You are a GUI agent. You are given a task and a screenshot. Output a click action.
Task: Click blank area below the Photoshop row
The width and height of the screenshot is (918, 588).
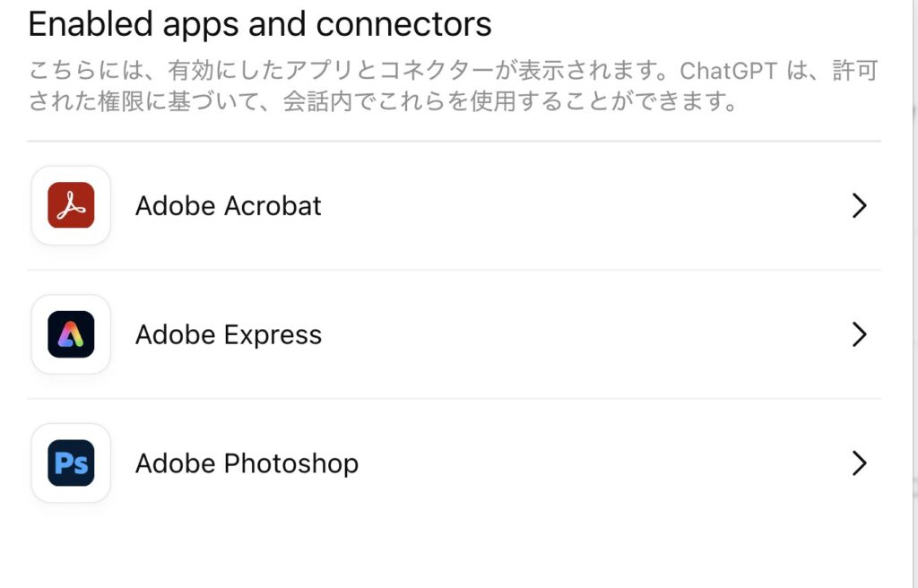448,551
